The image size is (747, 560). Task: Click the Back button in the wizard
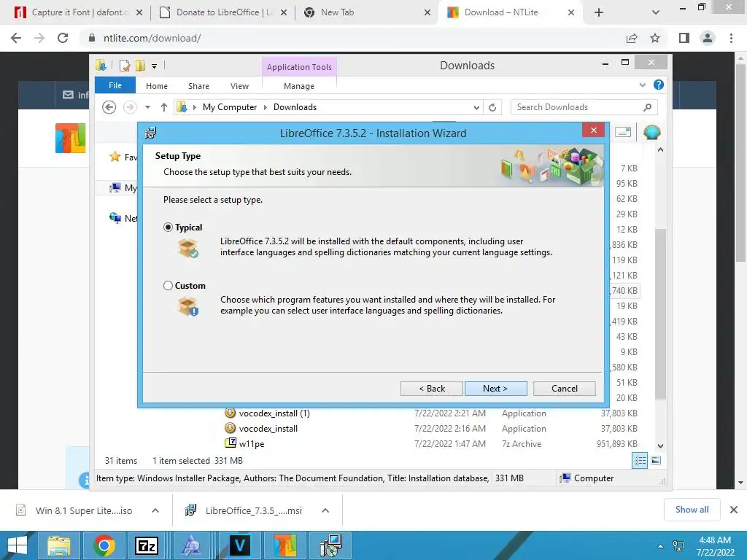(x=432, y=389)
